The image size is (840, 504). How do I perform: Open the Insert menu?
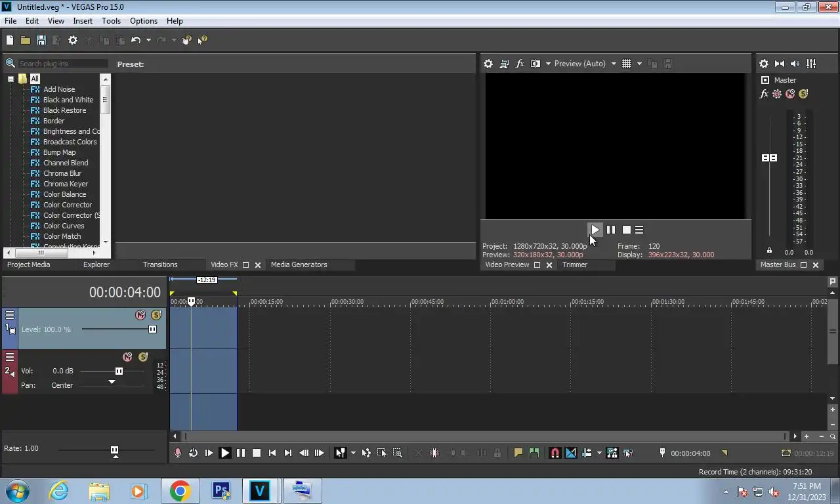click(83, 21)
